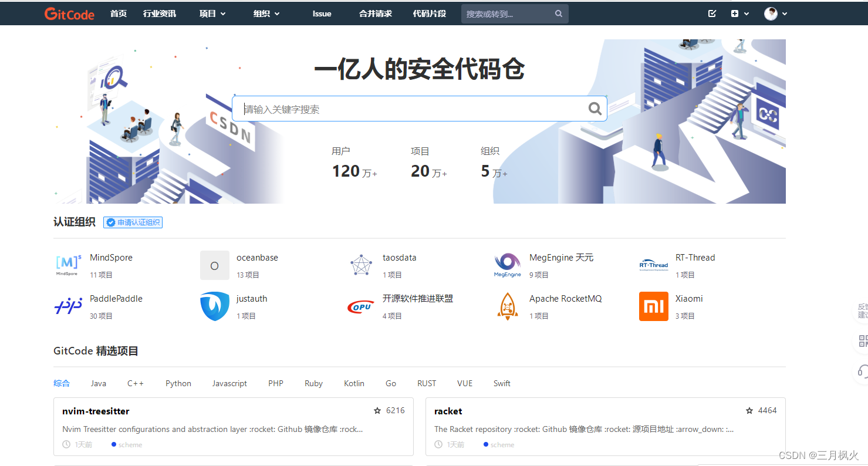Click the taosdata pentagon logo

361,265
